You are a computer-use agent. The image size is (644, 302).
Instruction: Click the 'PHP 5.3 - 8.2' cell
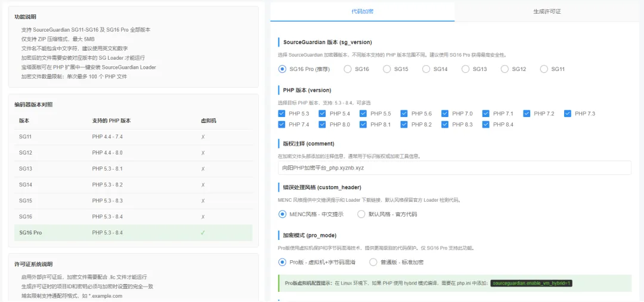click(107, 185)
